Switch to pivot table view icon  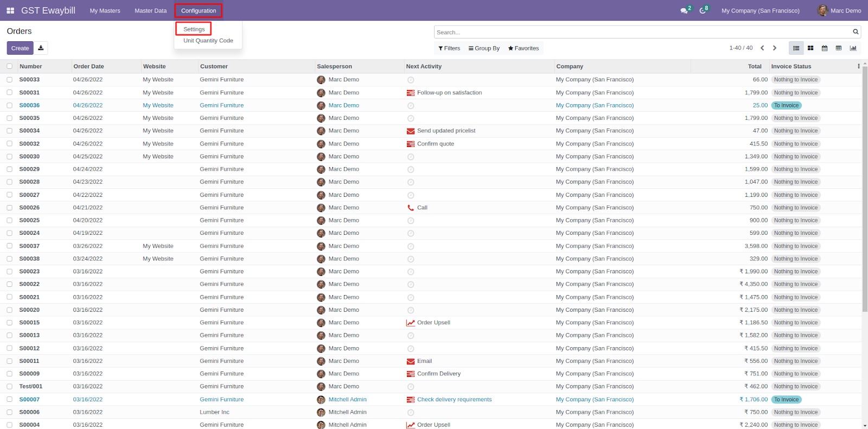tap(839, 48)
